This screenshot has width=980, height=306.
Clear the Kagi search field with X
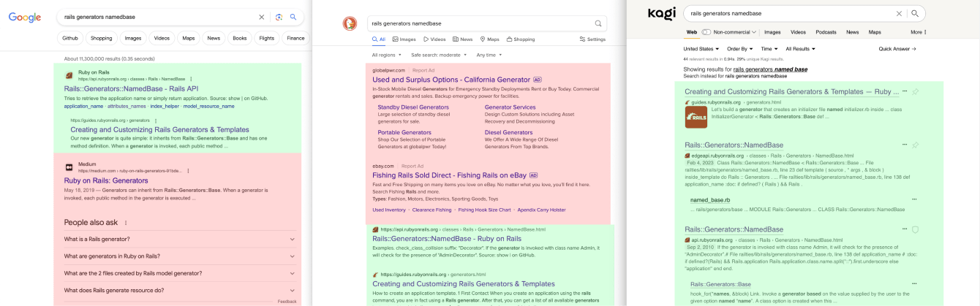(x=899, y=13)
